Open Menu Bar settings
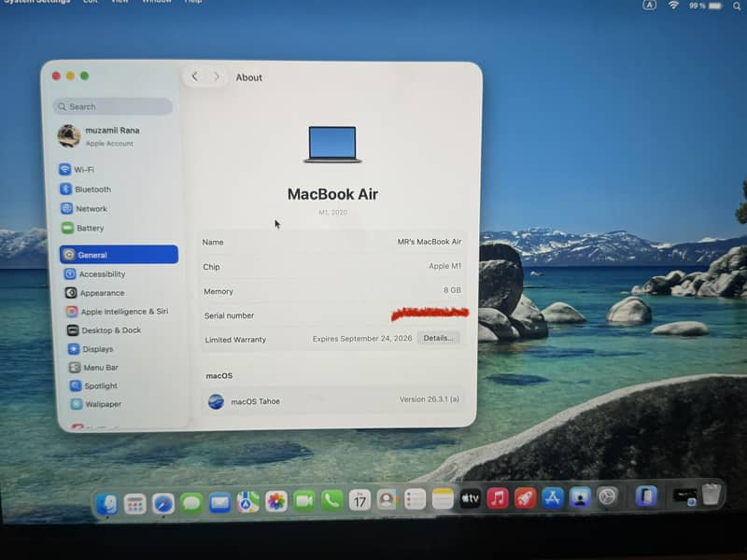Screen dimensions: 747x560 [93, 368]
